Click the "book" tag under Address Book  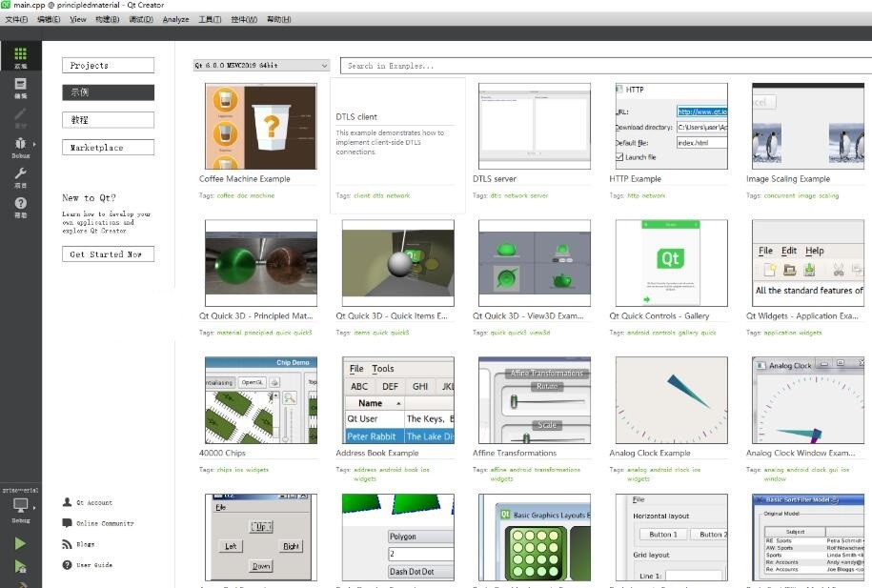tap(412, 470)
